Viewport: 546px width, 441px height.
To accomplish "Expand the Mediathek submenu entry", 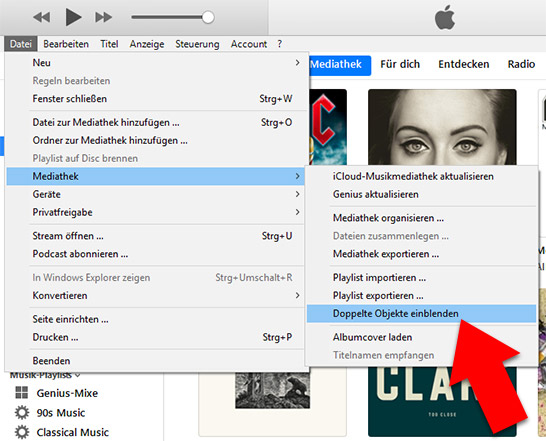I will coord(155,176).
